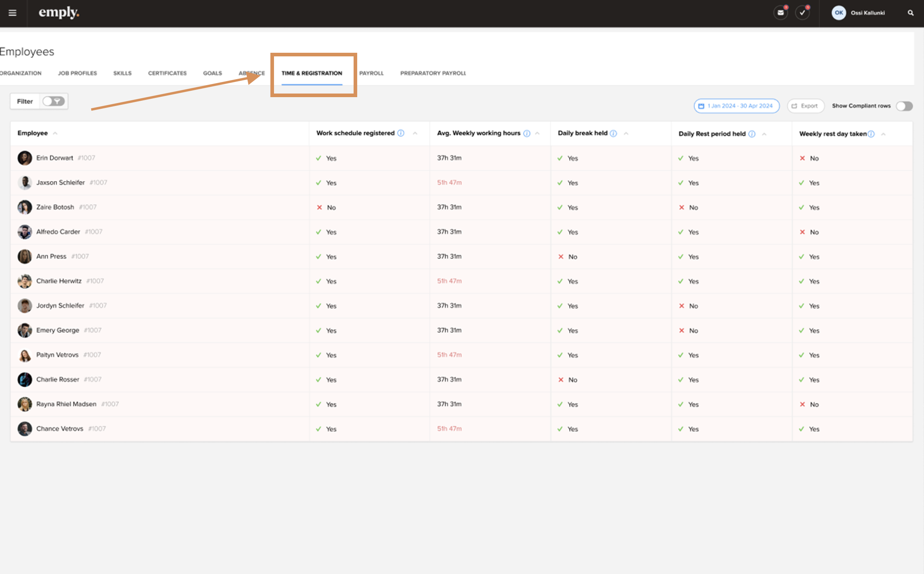Open the hamburger menu icon
This screenshot has width=924, height=574.
tap(12, 13)
